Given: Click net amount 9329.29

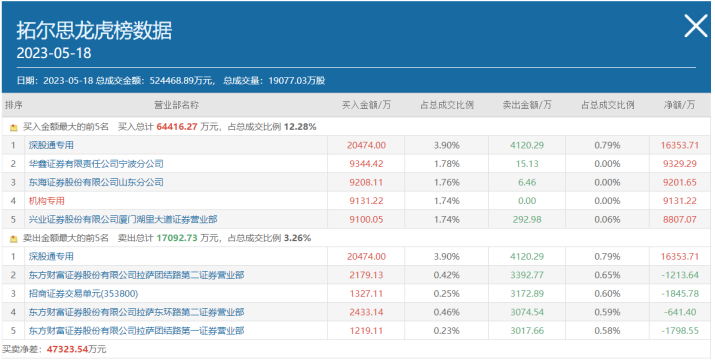Looking at the screenshot, I should (680, 164).
